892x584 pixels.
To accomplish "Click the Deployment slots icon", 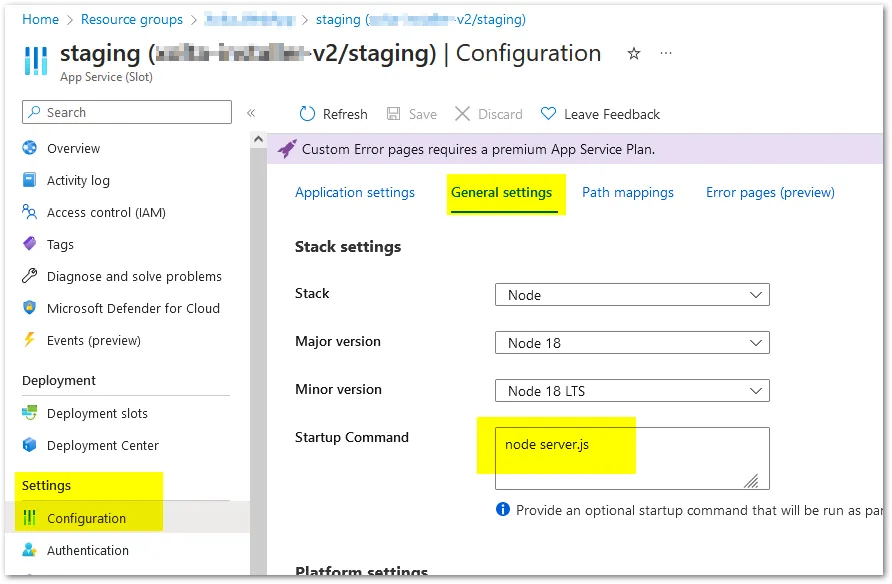I will (30, 412).
